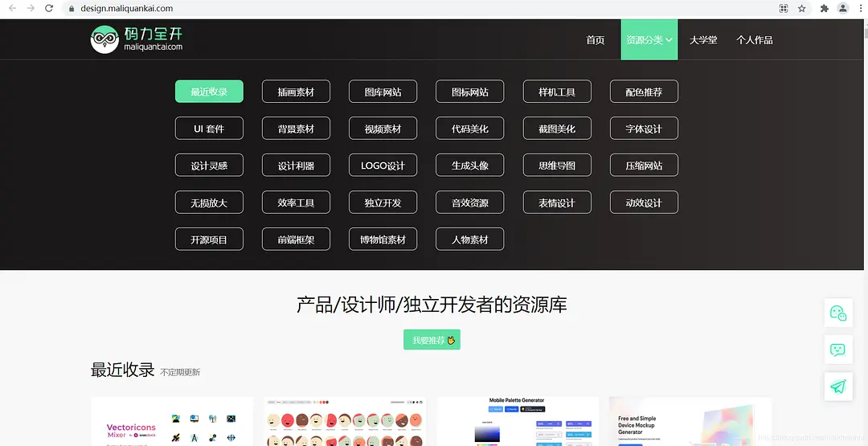Select the 最近收录 category button
The height and width of the screenshot is (446, 868).
click(209, 92)
